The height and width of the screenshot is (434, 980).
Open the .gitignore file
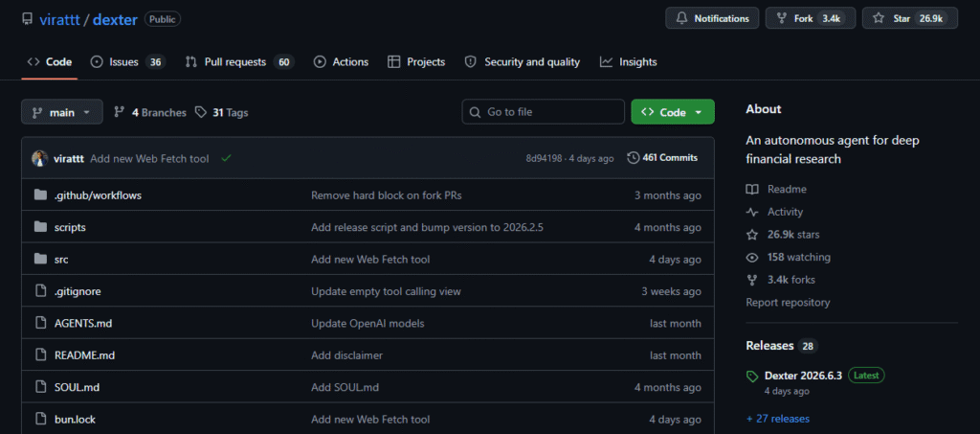[78, 291]
